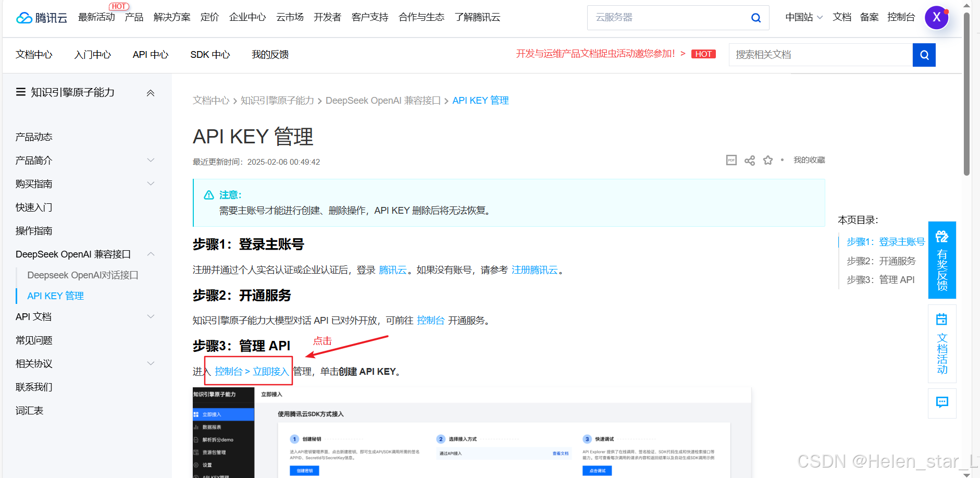The height and width of the screenshot is (478, 980).
Task: Open 常见问题 in sidebar
Action: (x=34, y=340)
